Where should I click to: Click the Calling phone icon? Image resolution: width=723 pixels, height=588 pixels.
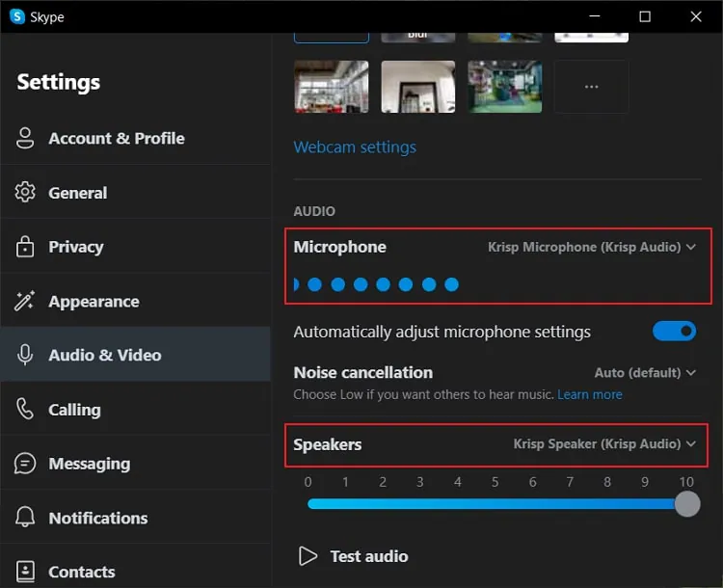25,409
